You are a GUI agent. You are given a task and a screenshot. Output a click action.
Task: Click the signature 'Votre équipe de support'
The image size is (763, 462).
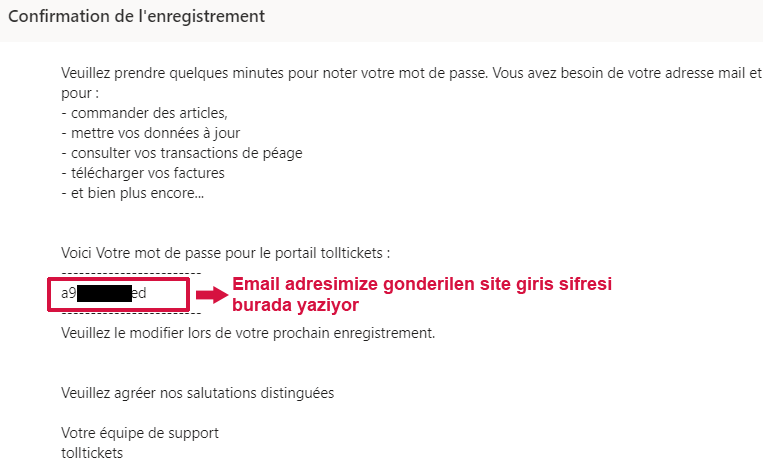click(140, 433)
